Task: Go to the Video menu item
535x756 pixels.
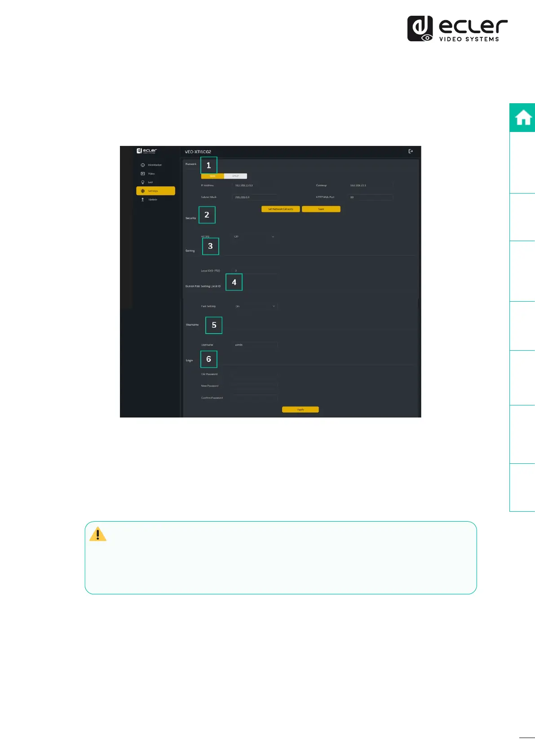Action: click(151, 174)
